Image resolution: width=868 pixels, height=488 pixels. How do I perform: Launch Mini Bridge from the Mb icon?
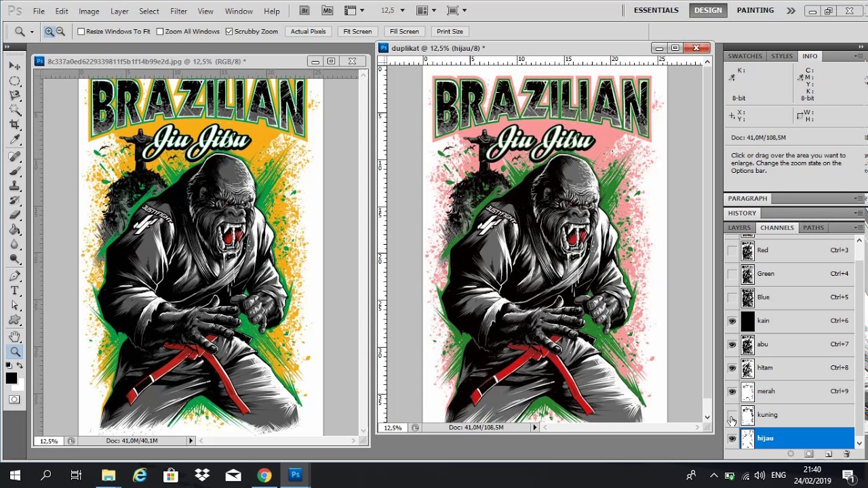click(x=328, y=11)
